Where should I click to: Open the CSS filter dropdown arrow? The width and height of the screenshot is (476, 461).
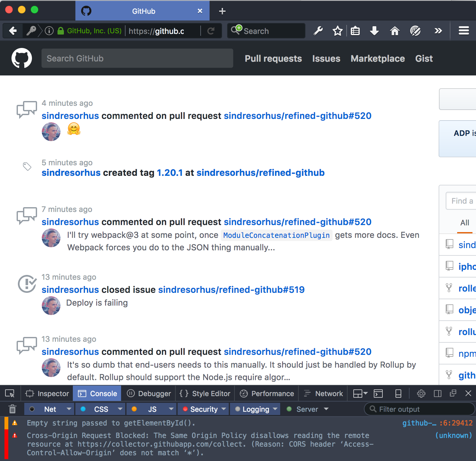pyautogui.click(x=120, y=409)
